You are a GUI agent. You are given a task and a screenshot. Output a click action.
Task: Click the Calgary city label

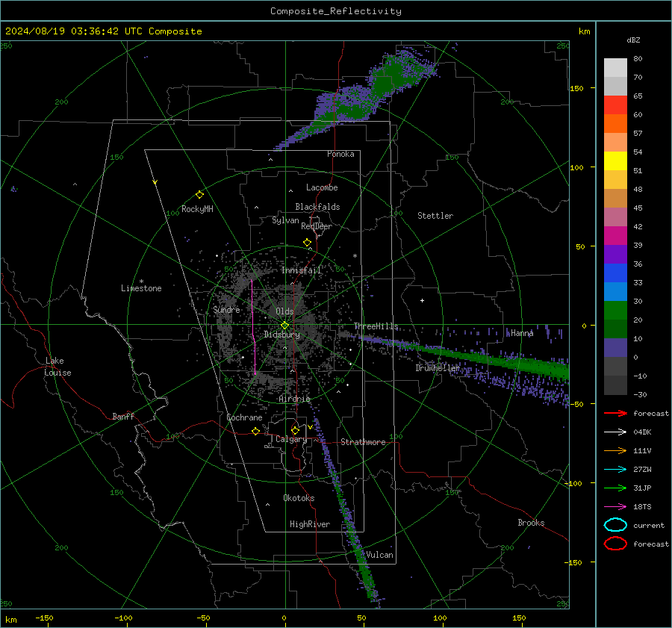[291, 439]
